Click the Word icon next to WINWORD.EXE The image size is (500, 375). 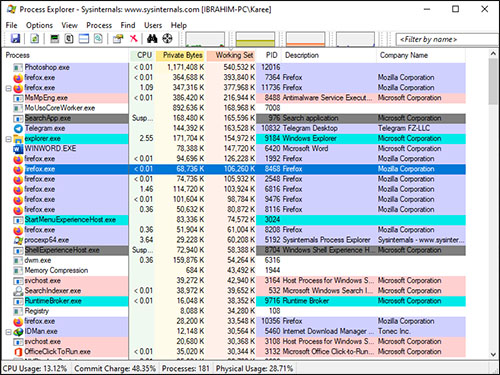click(18, 149)
